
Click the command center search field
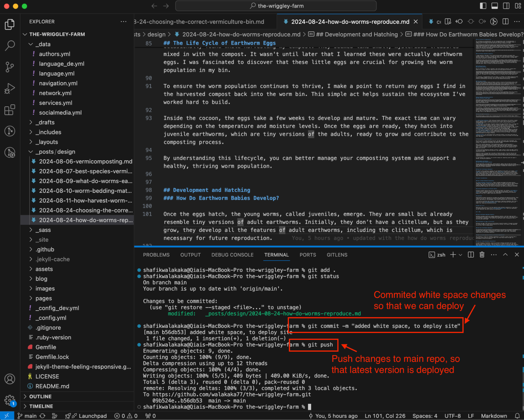276,6
